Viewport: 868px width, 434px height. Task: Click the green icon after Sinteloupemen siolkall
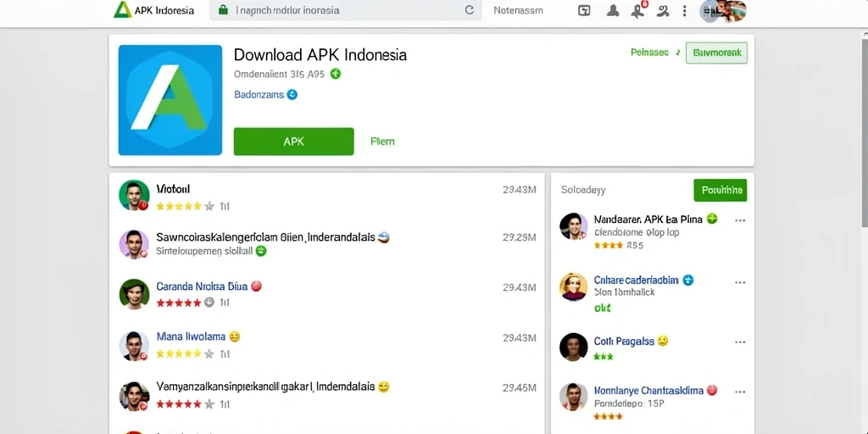[261, 251]
